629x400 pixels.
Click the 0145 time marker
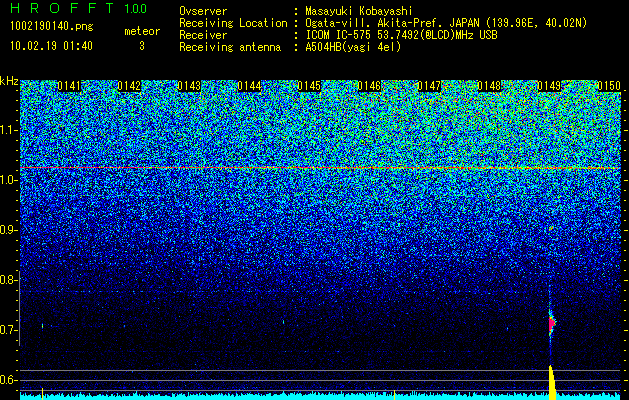click(x=309, y=86)
